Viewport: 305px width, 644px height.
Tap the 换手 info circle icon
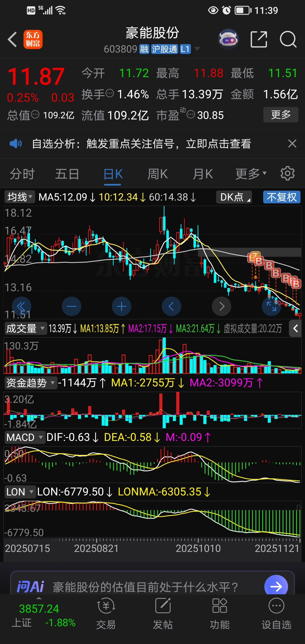coord(110,93)
